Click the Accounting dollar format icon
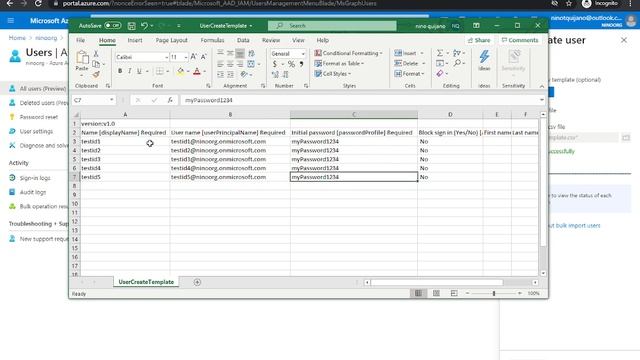640x360 pixels. point(275,64)
